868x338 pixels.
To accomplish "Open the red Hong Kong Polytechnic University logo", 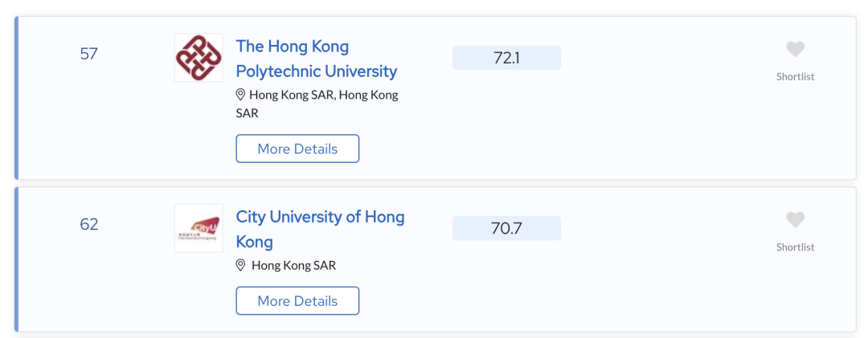I will (x=199, y=58).
